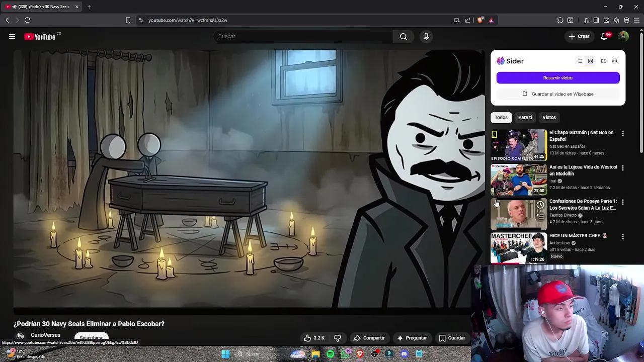644x362 pixels.
Task: Open Windows Start menu in taskbar
Action: pyautogui.click(x=225, y=354)
